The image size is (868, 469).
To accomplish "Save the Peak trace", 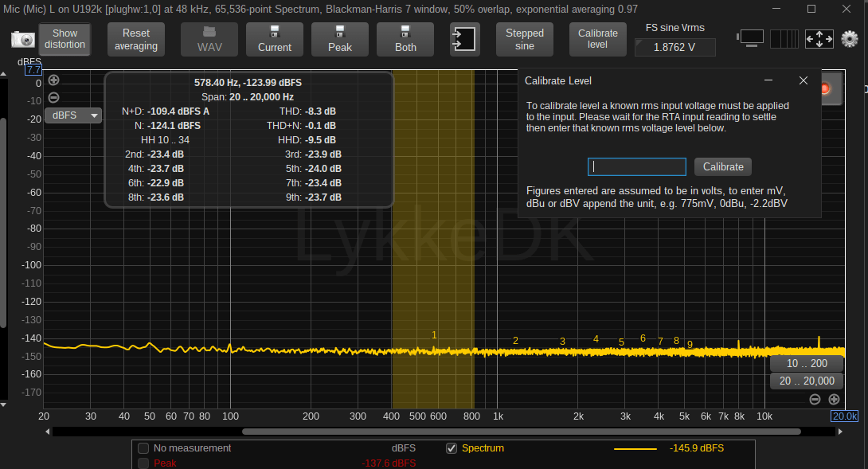I will click(340, 39).
